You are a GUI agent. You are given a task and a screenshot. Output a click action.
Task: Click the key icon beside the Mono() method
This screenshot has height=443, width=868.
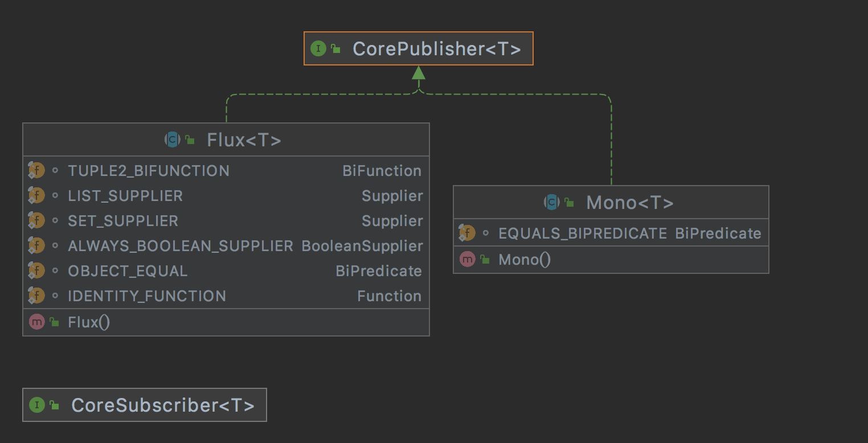(x=484, y=259)
